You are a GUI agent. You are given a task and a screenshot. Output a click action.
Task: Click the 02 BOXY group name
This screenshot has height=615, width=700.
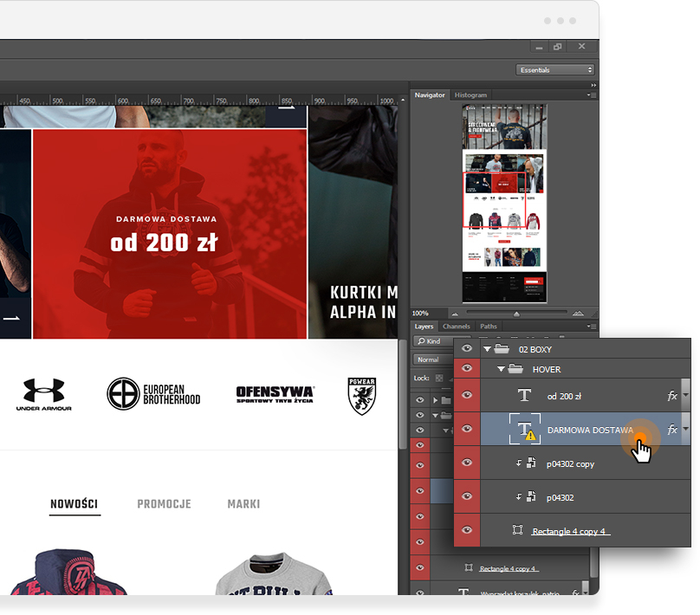[535, 349]
